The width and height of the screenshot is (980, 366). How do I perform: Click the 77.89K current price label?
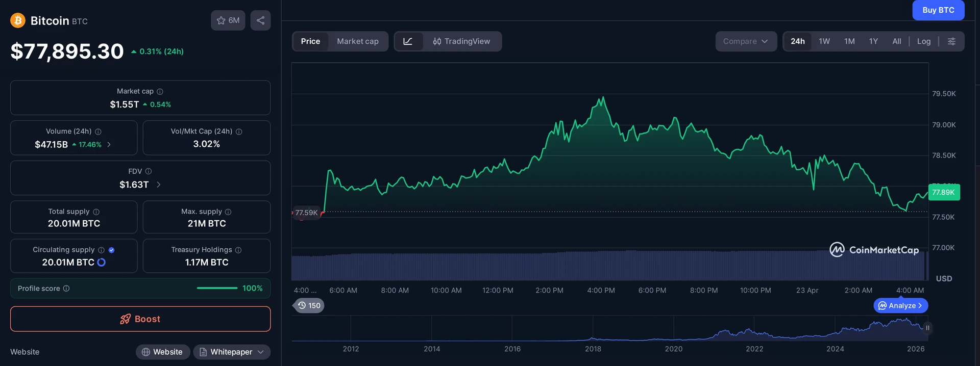click(x=944, y=192)
